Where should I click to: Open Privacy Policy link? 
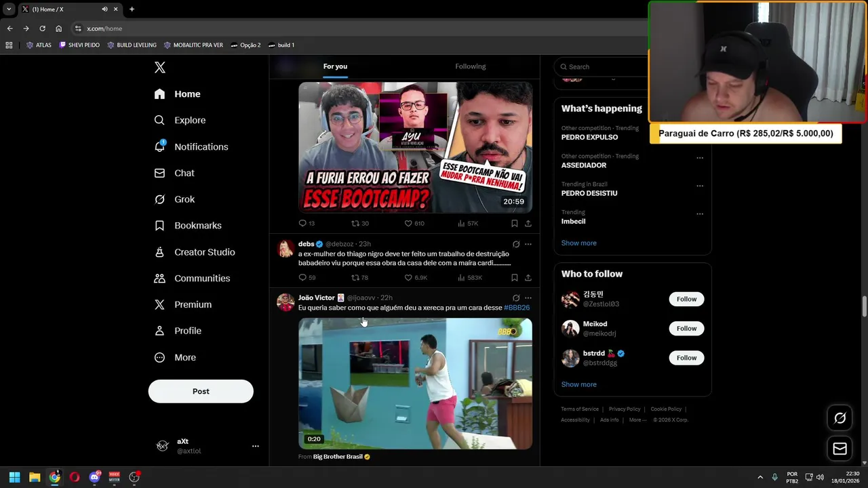pos(625,409)
